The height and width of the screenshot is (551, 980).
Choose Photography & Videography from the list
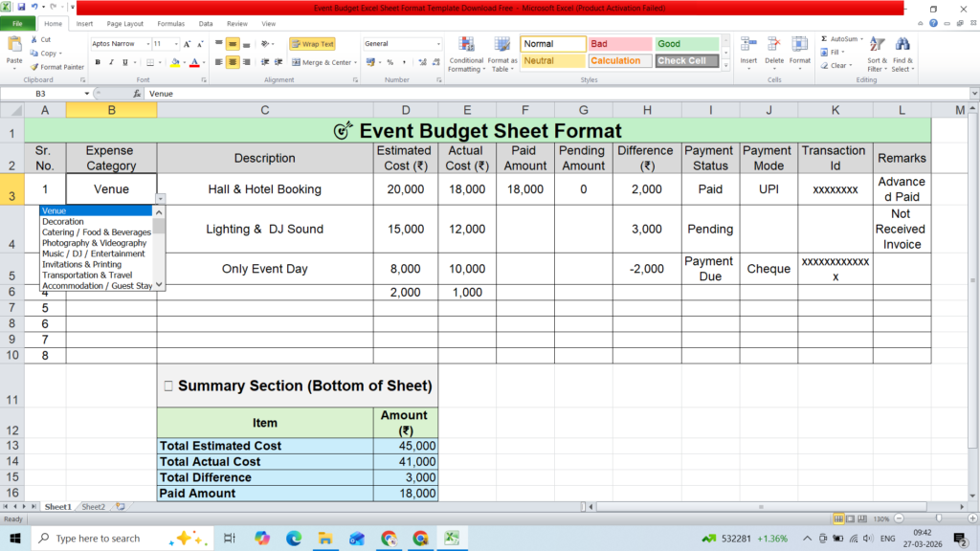(97, 243)
